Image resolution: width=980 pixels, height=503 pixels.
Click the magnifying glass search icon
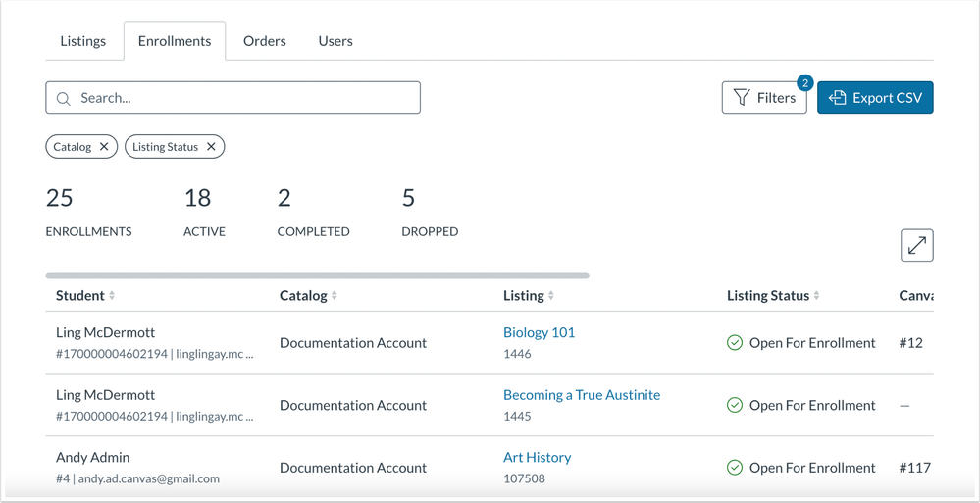pyautogui.click(x=64, y=99)
